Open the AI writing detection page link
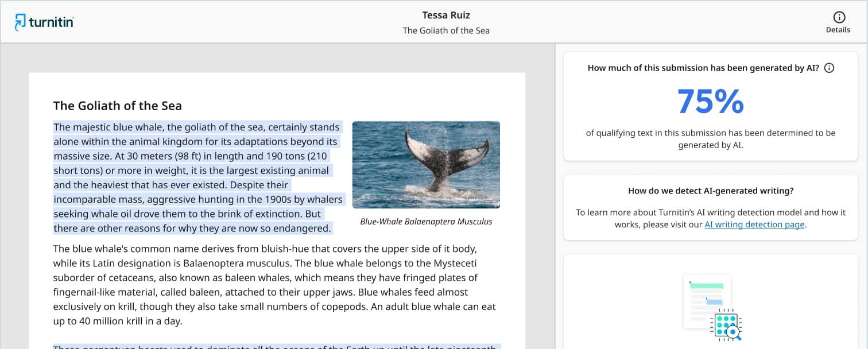 click(x=754, y=224)
